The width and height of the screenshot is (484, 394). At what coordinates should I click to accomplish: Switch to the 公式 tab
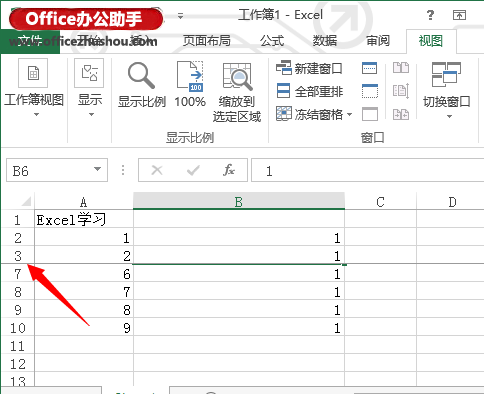(x=272, y=41)
